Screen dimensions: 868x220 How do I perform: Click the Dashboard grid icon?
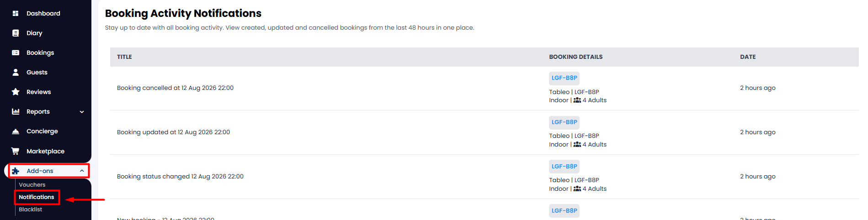pos(16,13)
